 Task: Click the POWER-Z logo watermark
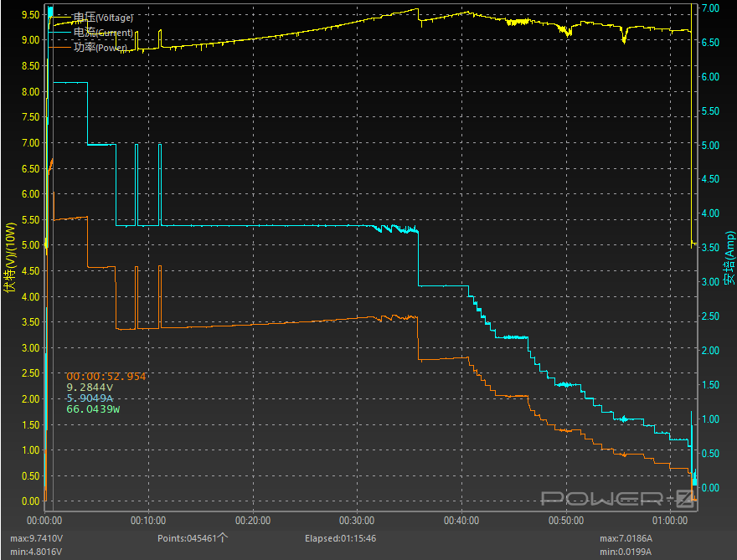click(616, 499)
